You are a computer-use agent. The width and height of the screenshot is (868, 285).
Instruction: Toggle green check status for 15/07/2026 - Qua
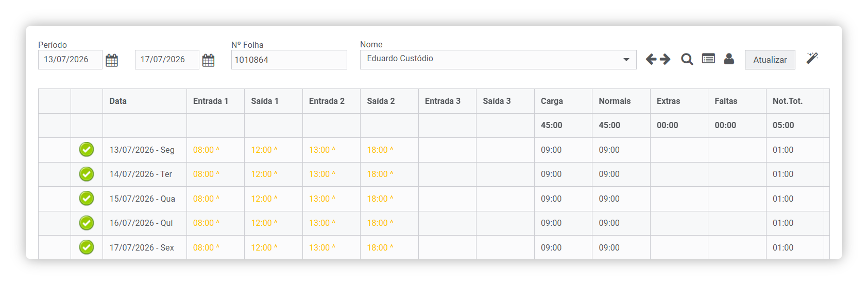[x=87, y=199]
